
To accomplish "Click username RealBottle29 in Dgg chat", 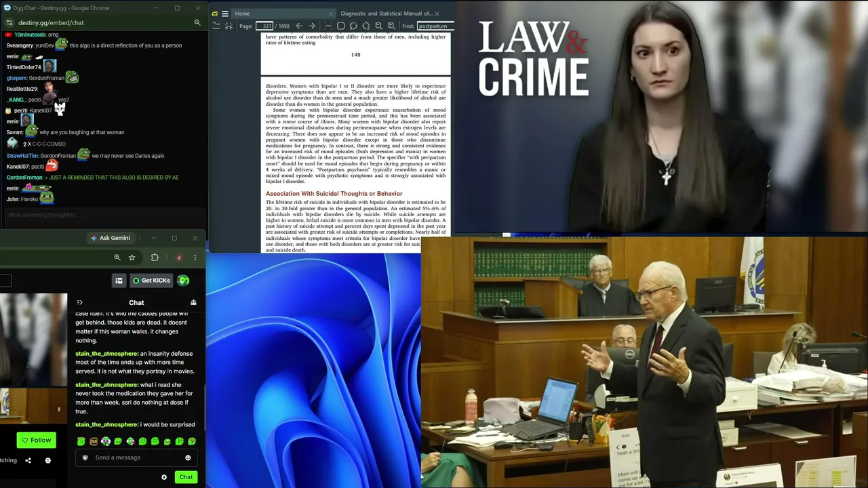I will click(22, 89).
